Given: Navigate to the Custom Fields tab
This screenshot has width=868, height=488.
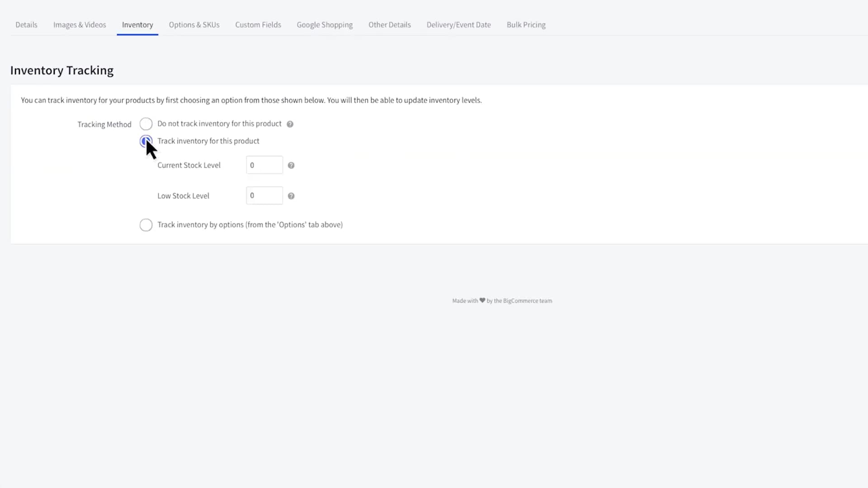Looking at the screenshot, I should click(x=258, y=24).
